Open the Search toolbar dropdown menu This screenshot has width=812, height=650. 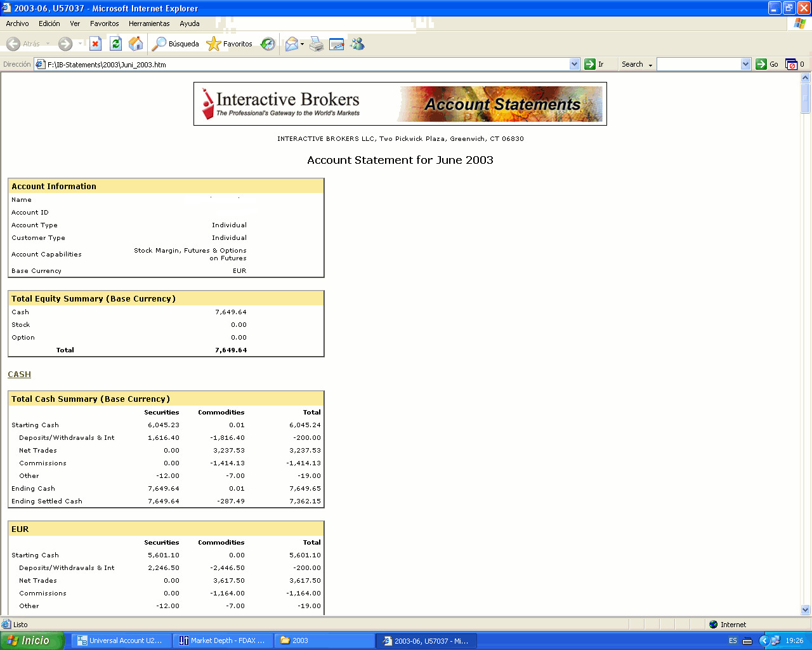(637, 64)
